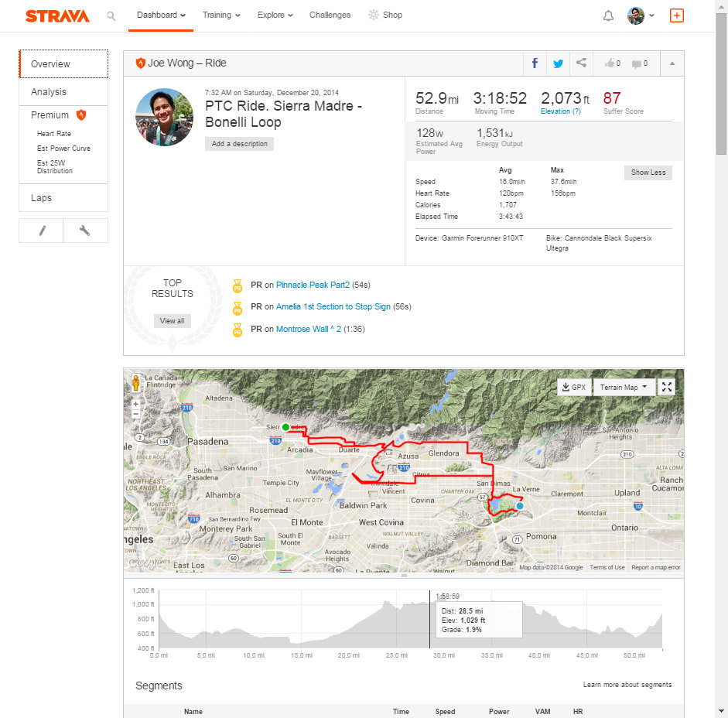Open the Pinnacle Peak Part2 segment link
728x718 pixels.
tap(313, 285)
